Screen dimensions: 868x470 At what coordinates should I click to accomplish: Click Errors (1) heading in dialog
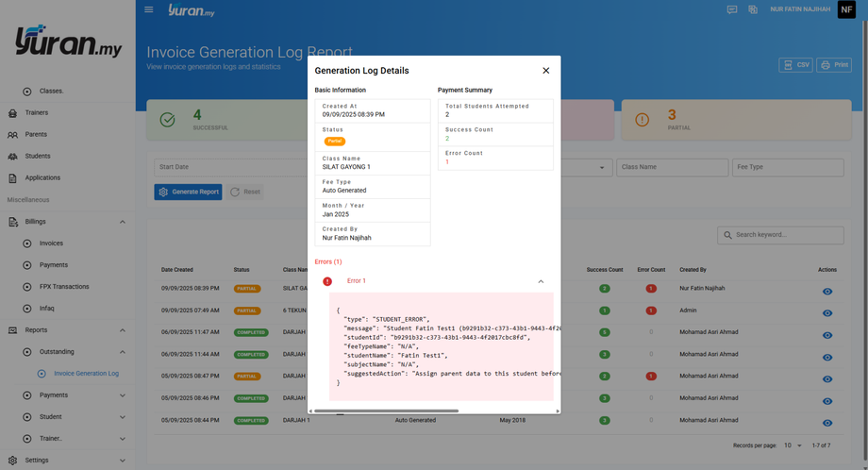[328, 261]
